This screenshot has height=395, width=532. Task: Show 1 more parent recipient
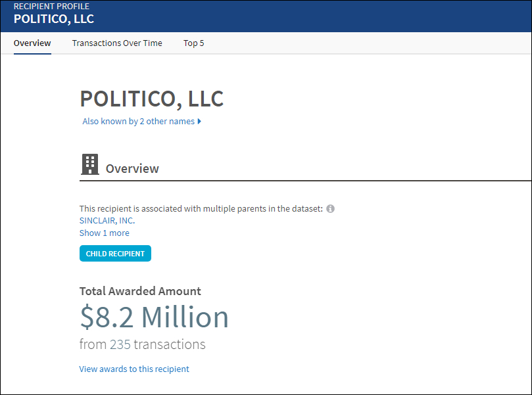pos(105,233)
